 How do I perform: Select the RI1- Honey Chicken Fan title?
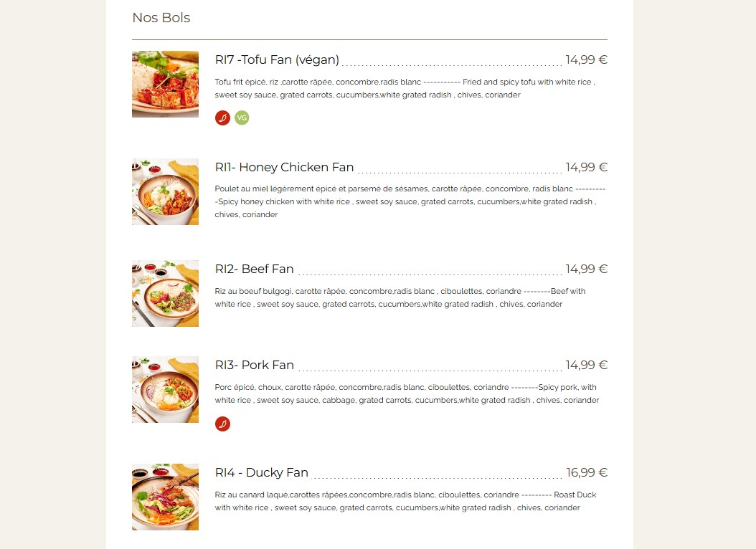pyautogui.click(x=285, y=167)
